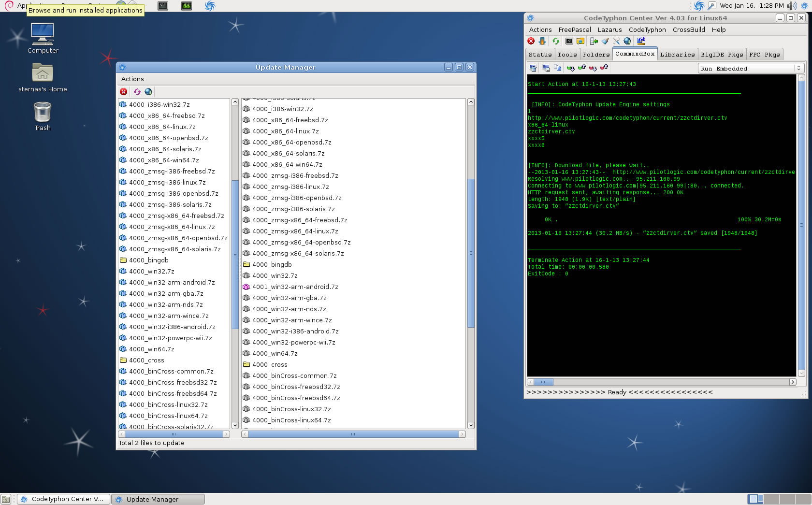Click the 64-bit ruler icon in CodeTyphon toolbar
Image resolution: width=812 pixels, height=505 pixels.
[641, 41]
